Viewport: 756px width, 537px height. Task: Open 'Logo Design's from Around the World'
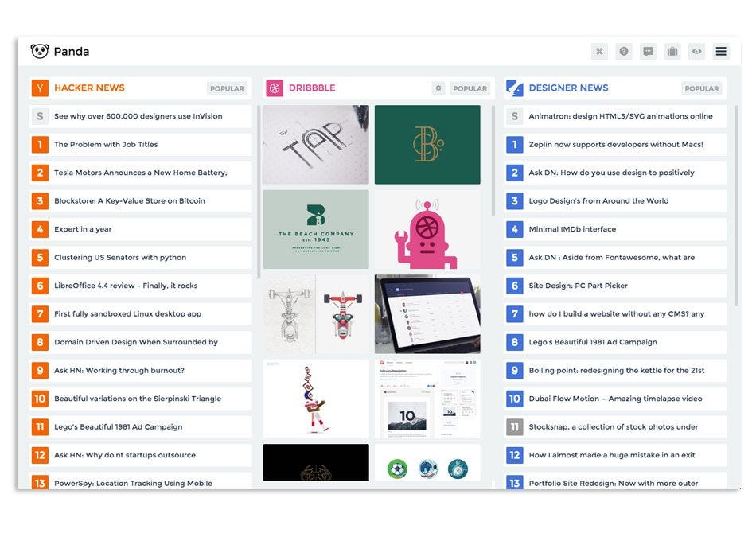[614, 201]
